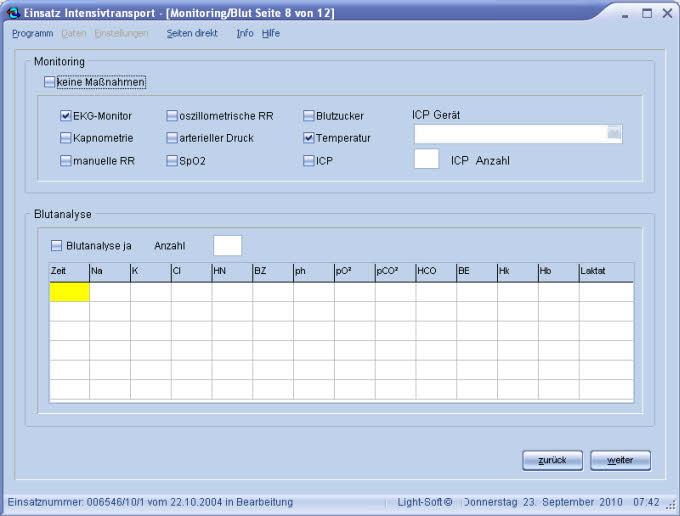Viewport: 680px width, 516px height.
Task: Select the yellow Zeit cell in first row
Action: pyautogui.click(x=69, y=292)
